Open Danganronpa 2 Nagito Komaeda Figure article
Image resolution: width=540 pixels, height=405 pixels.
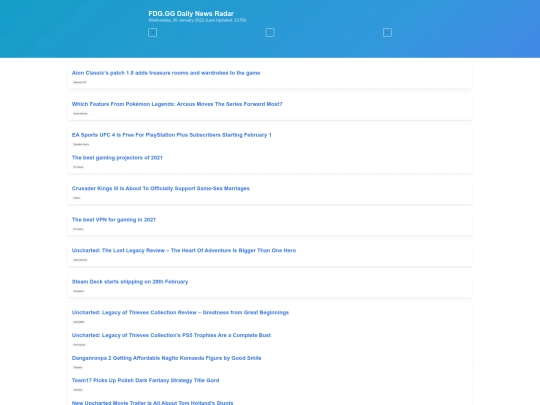(x=166, y=358)
